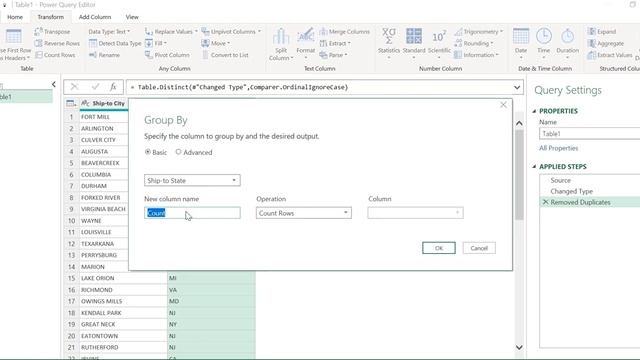The image size is (640, 360).
Task: Open the Data Type: Text dropdown
Action: click(109, 31)
